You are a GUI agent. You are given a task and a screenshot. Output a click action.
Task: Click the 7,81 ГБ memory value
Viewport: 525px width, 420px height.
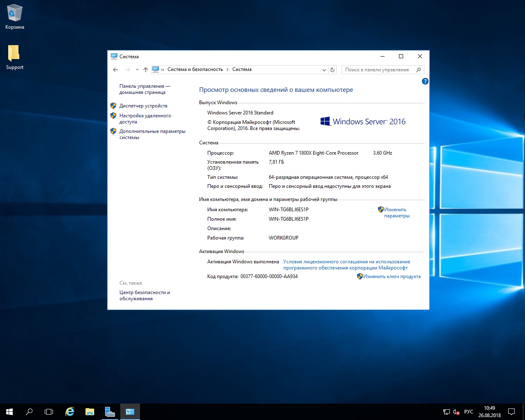[276, 162]
